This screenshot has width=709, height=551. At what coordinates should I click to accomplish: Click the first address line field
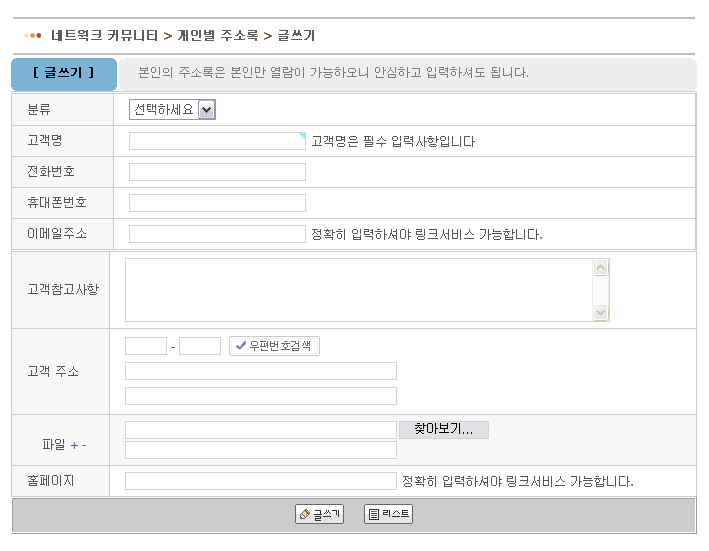point(261,371)
